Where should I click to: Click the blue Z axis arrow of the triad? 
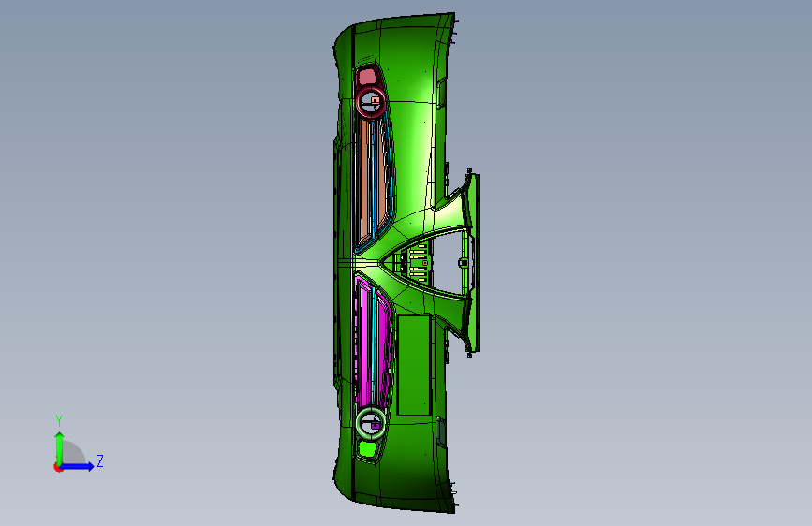pyautogui.click(x=77, y=466)
